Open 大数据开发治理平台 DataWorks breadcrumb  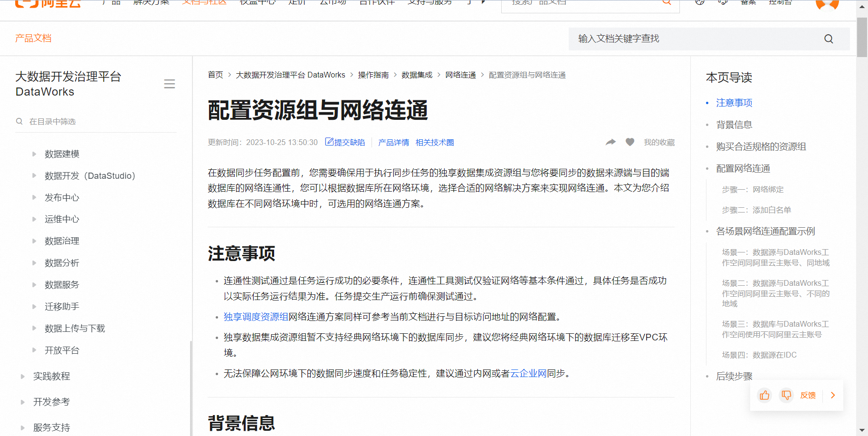coord(290,75)
